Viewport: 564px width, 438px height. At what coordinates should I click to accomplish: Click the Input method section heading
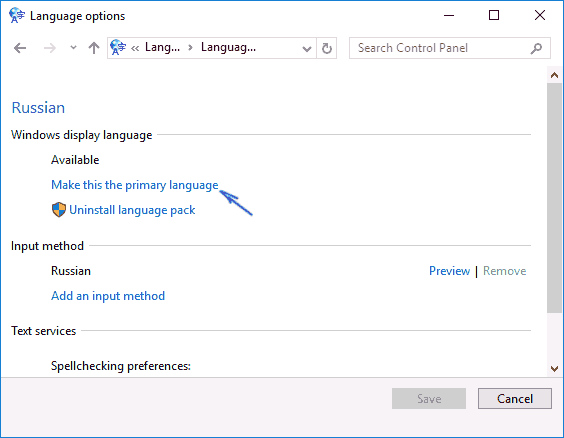point(47,246)
